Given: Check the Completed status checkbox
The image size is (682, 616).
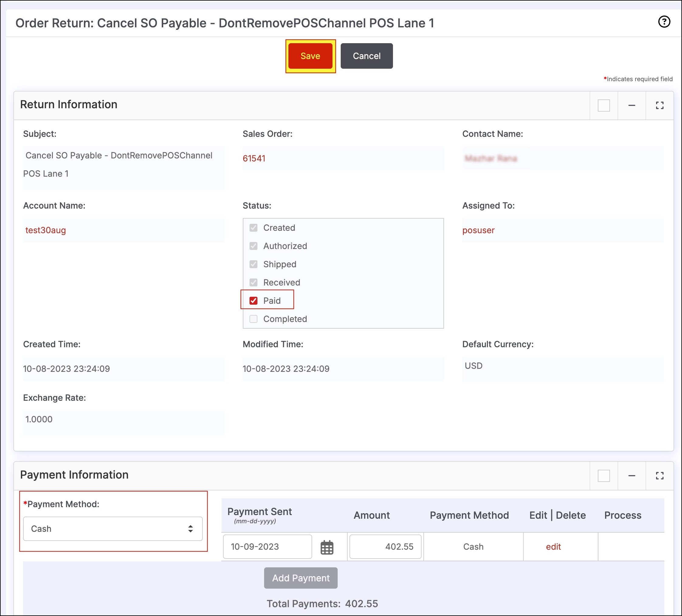Looking at the screenshot, I should (253, 319).
